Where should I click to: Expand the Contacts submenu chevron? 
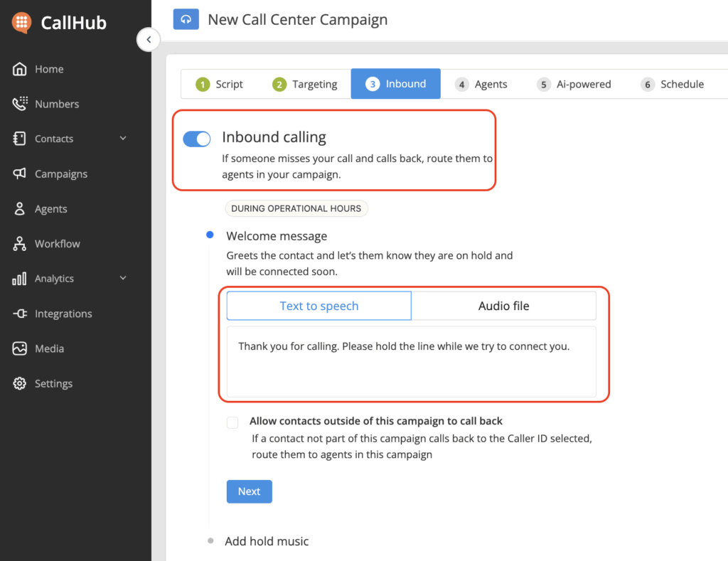point(123,139)
